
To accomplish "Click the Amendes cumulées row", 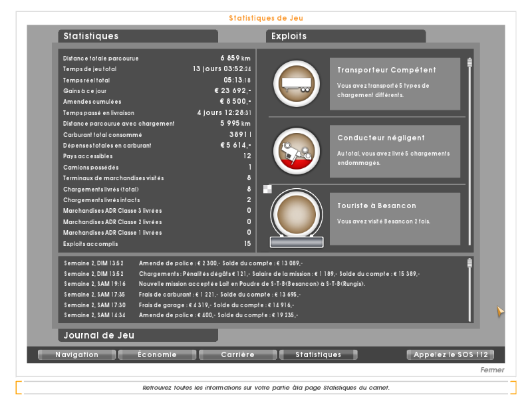I will pos(157,102).
